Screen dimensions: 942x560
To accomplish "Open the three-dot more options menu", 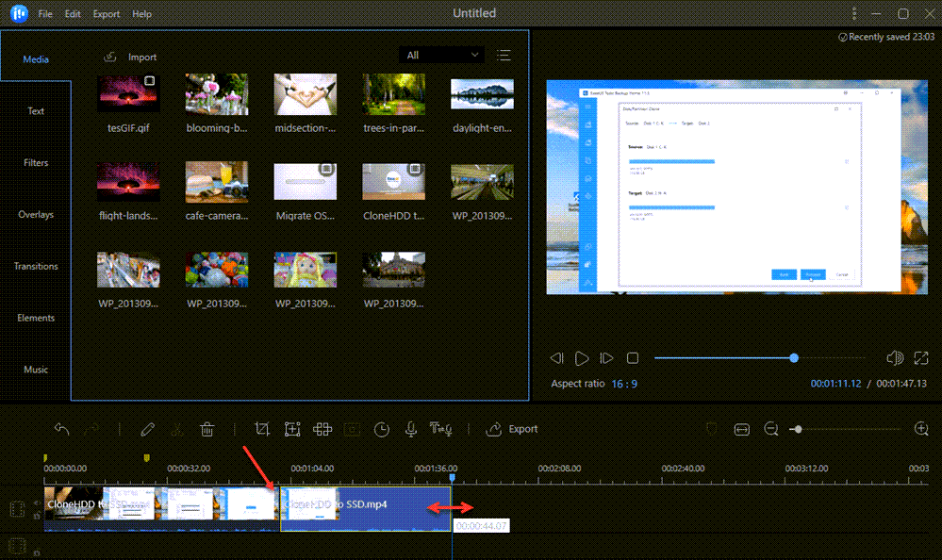I will tap(854, 14).
